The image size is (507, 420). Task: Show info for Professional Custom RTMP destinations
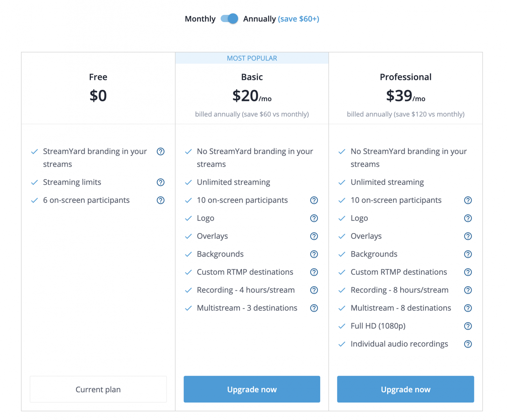468,272
